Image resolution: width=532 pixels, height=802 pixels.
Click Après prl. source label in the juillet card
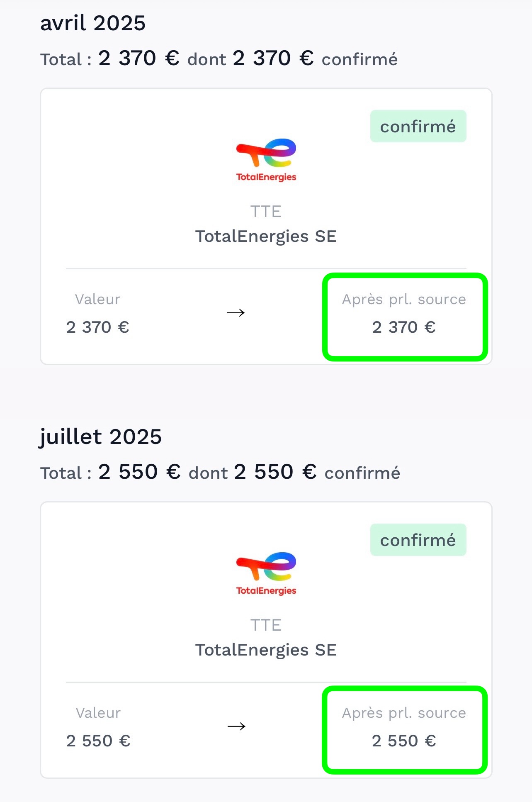coord(404,713)
